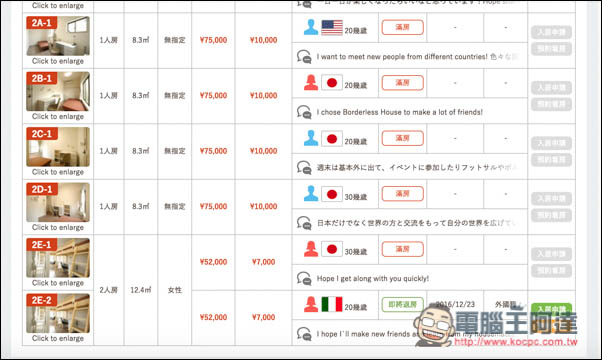Click the comment bubble icon beside 'I chose Borderless House'
This screenshot has height=360, width=602.
[304, 112]
